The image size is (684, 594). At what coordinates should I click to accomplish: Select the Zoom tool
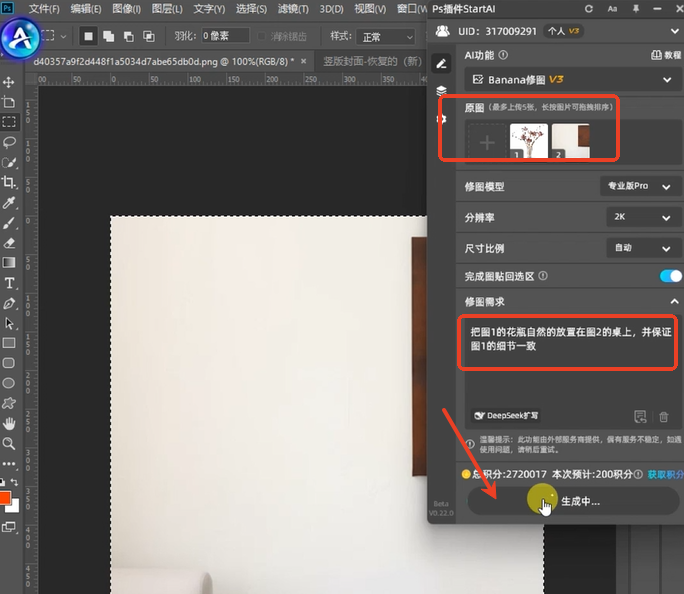(9, 444)
